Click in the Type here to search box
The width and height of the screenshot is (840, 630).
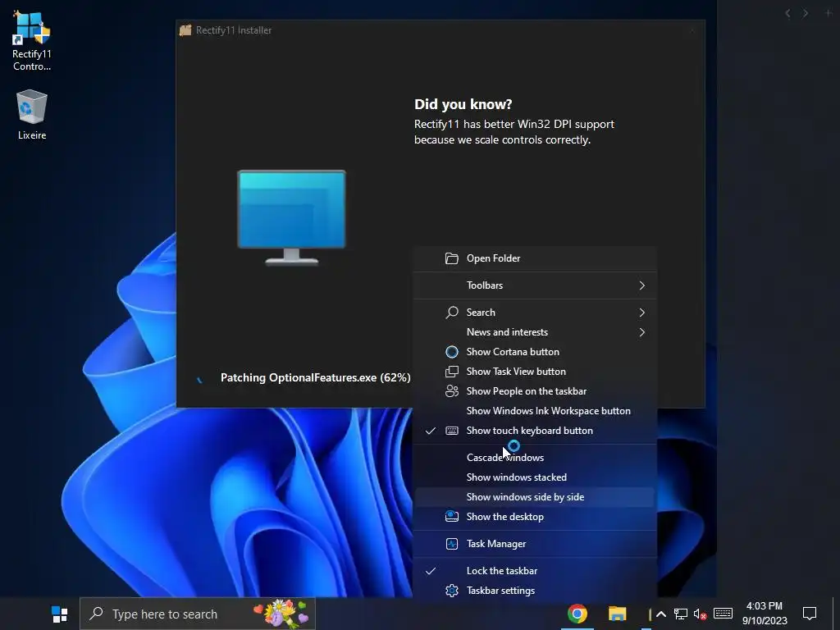click(x=198, y=614)
